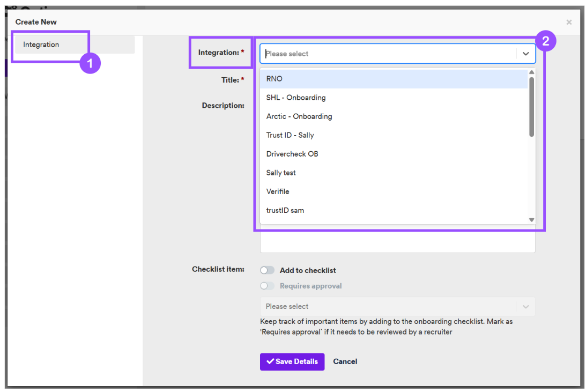Click the dropdown list scrollbar thumb
Screen dimensions: 586x392
[x=531, y=107]
